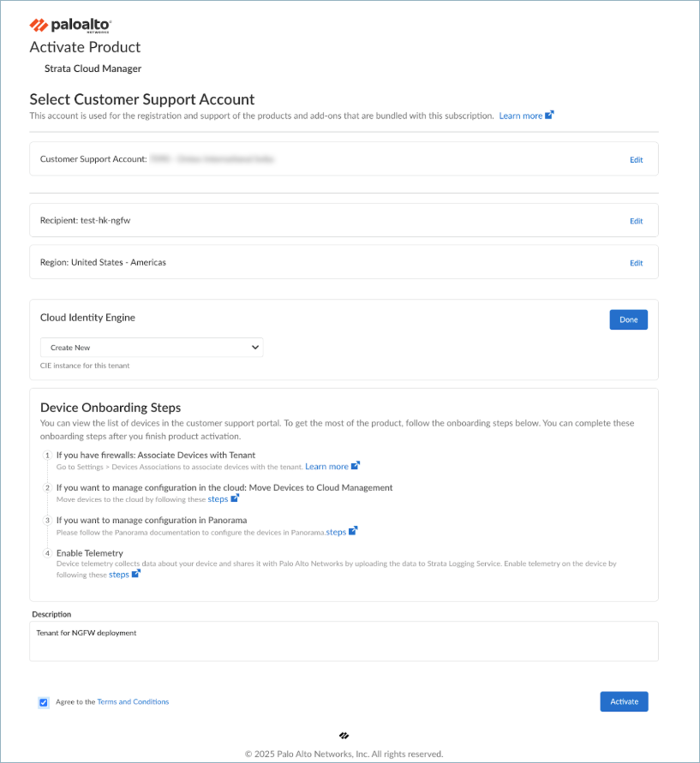The image size is (700, 763).
Task: Edit the Customer Support Account
Action: 636,159
